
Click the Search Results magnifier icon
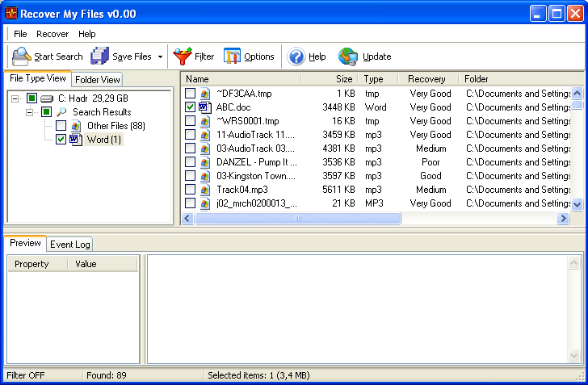(x=61, y=111)
